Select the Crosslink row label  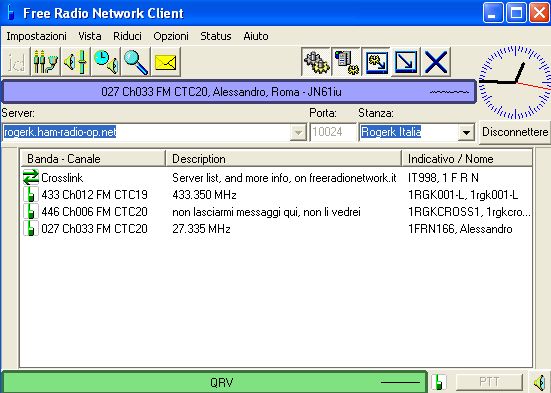(x=62, y=178)
